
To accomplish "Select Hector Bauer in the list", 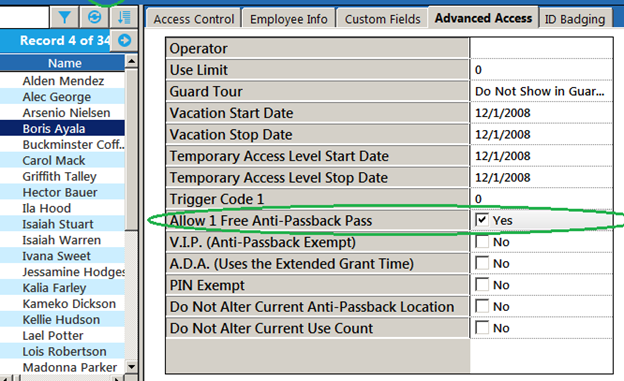I will pyautogui.click(x=62, y=192).
